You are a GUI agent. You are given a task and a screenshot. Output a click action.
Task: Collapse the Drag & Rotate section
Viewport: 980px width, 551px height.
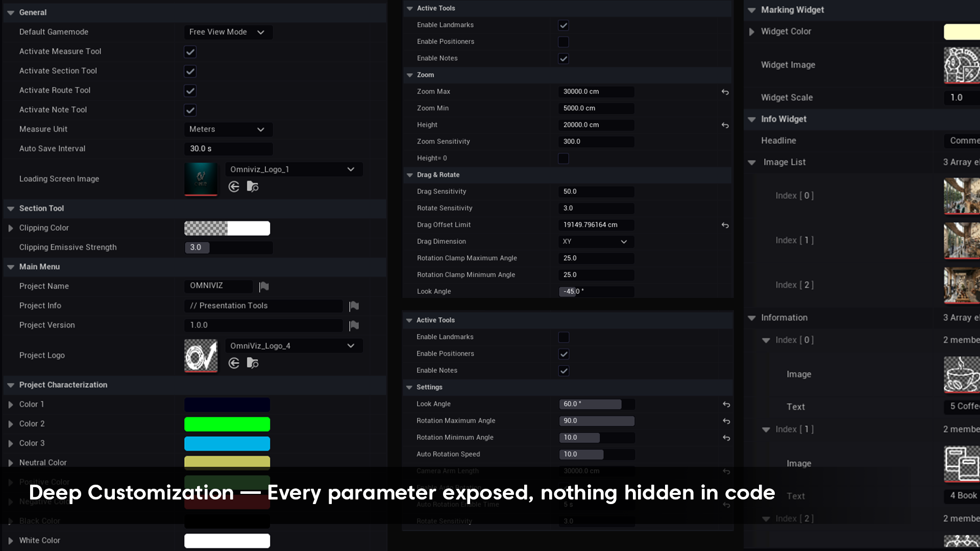click(x=409, y=175)
